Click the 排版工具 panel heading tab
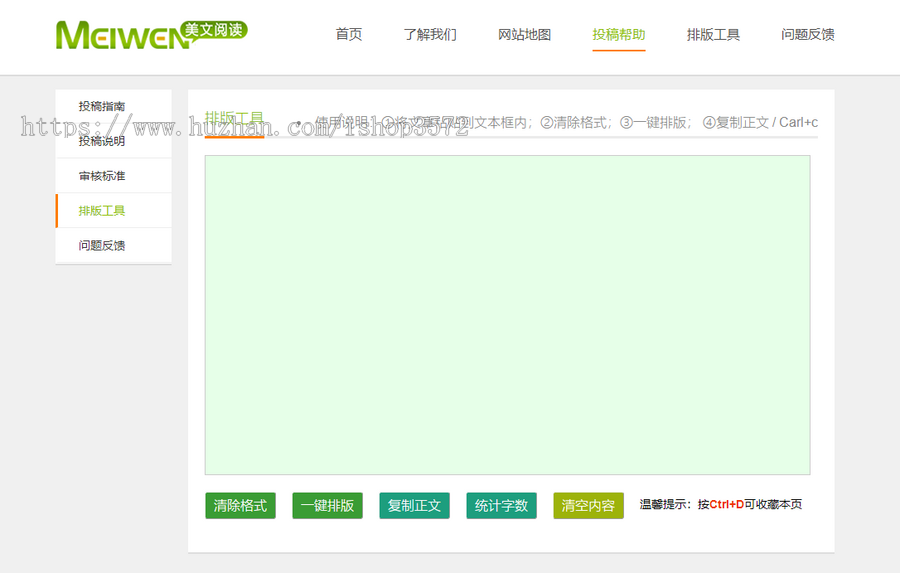The image size is (900, 573). [x=234, y=119]
